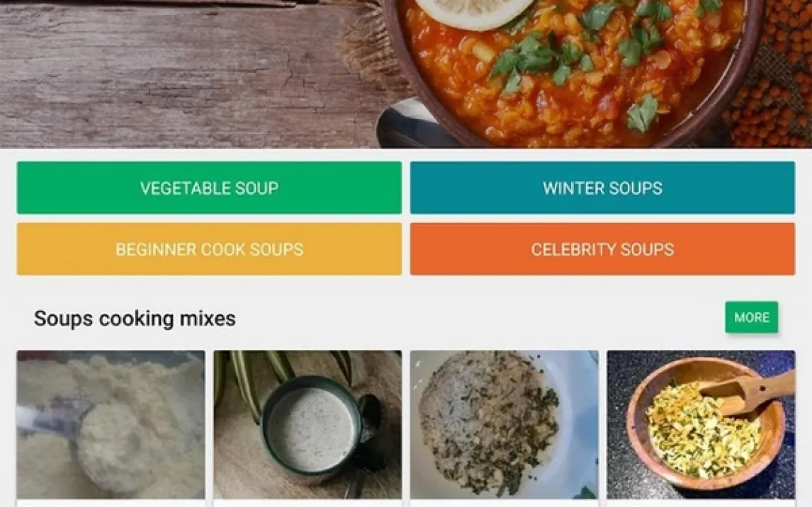The width and height of the screenshot is (812, 507).
Task: Open the white powder soup mix thumbnail
Action: coord(111,425)
